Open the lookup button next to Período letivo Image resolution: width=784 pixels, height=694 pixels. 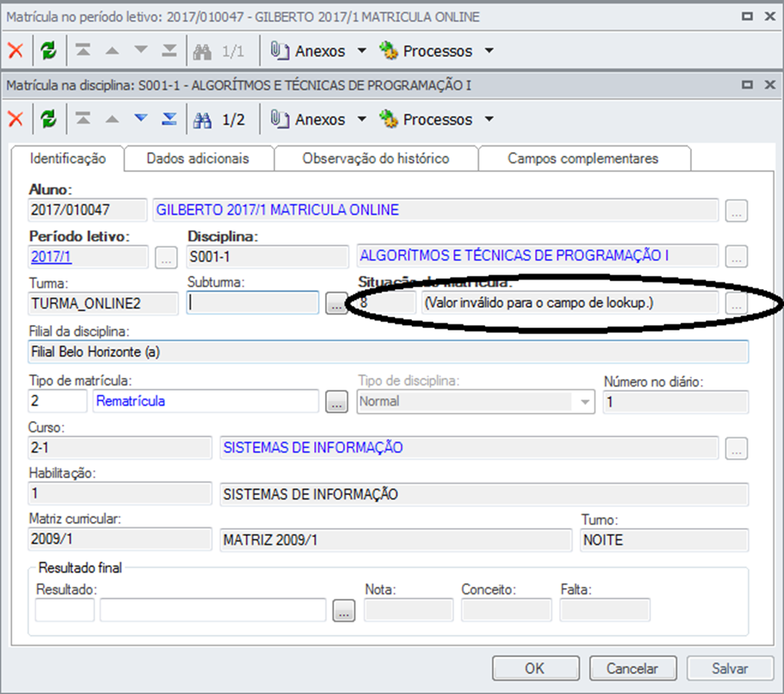coord(166,258)
